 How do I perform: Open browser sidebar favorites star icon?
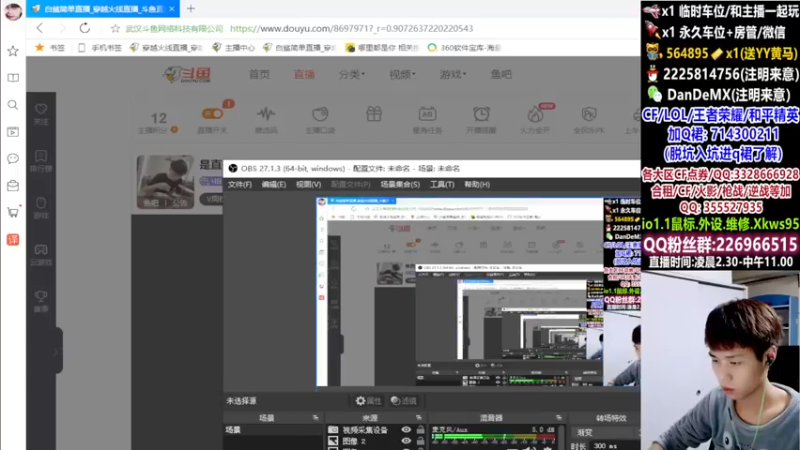point(13,51)
